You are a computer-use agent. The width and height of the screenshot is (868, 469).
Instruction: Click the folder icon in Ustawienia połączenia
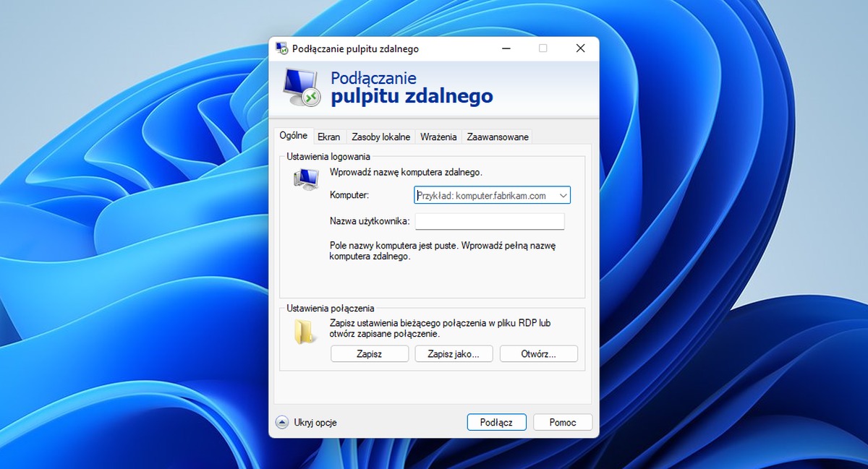point(305,331)
